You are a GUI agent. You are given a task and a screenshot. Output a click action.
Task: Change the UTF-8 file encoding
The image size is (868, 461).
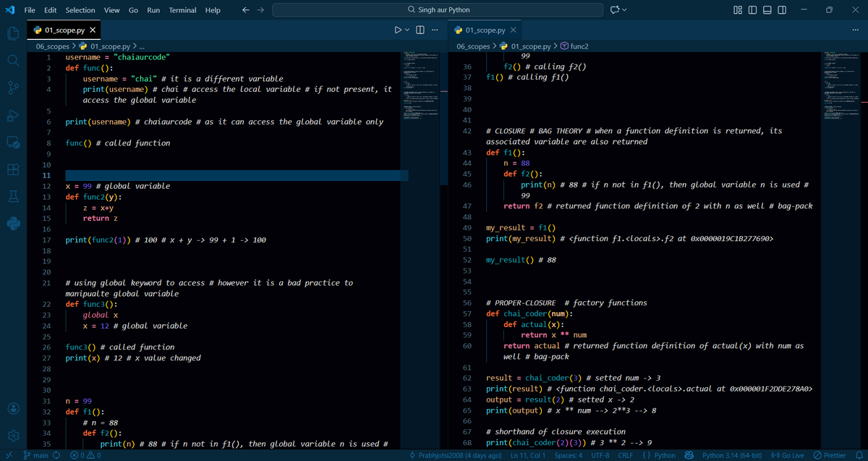click(599, 455)
